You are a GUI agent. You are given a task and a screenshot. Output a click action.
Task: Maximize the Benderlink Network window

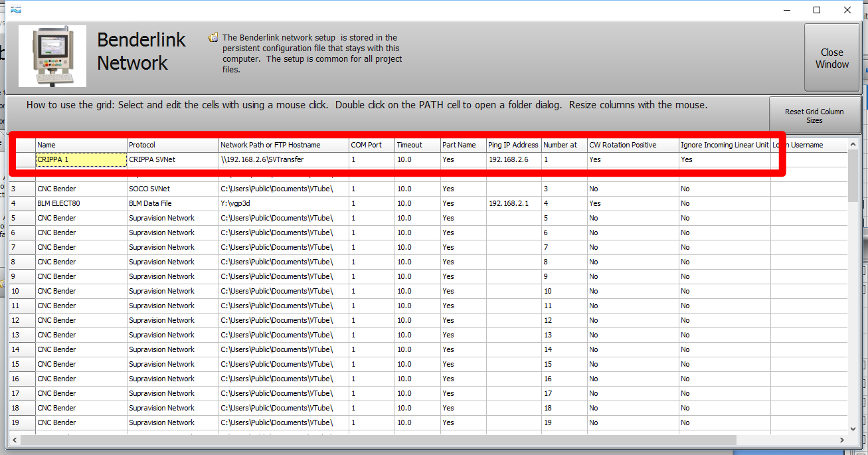point(817,10)
